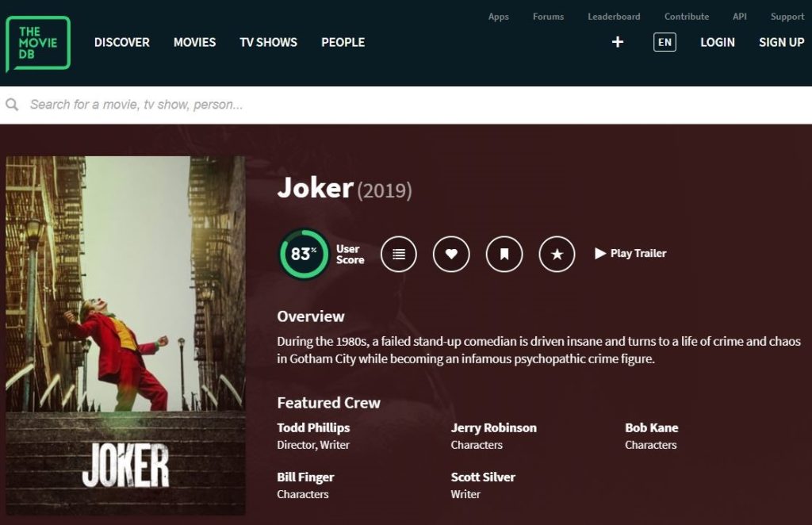The width and height of the screenshot is (812, 525).
Task: Open the EN language selector
Action: tap(665, 42)
